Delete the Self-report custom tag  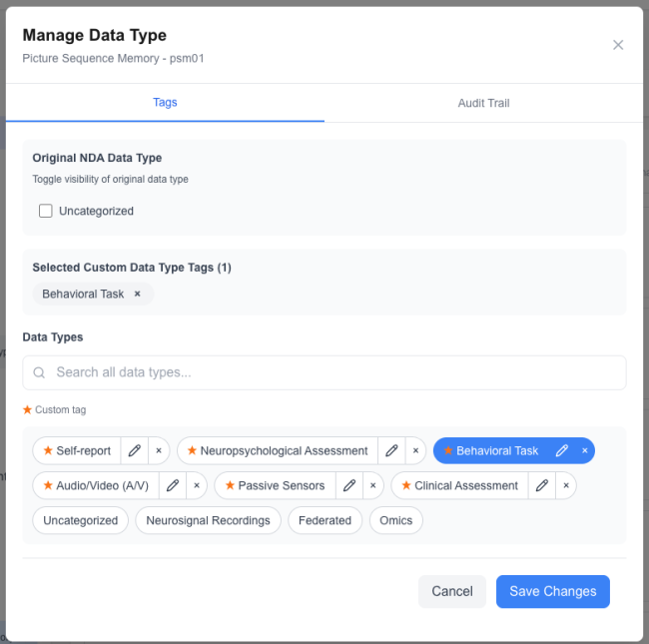tap(159, 451)
